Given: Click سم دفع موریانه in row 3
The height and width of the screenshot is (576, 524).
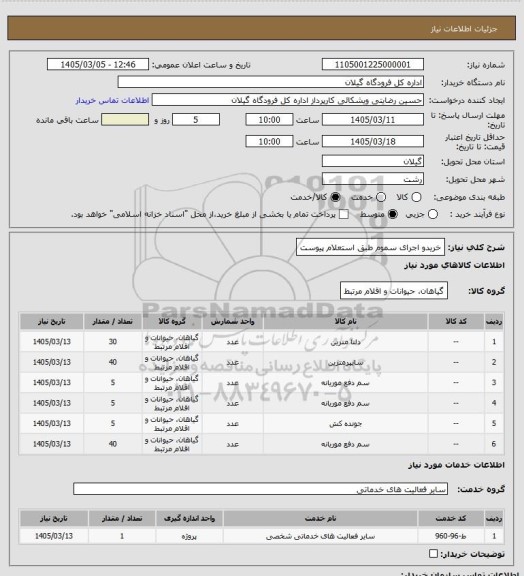Looking at the screenshot, I should (345, 383).
